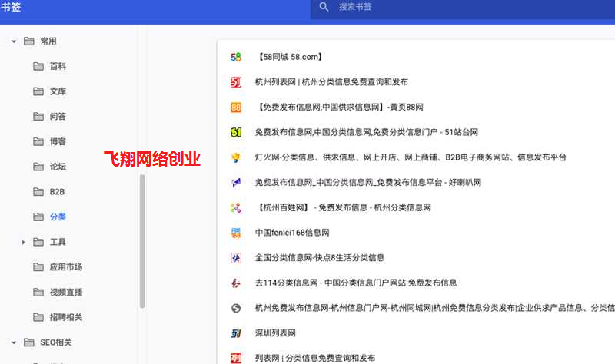Click the 常用 folder icon
Image resolution: width=615 pixels, height=364 pixels.
[x=29, y=41]
